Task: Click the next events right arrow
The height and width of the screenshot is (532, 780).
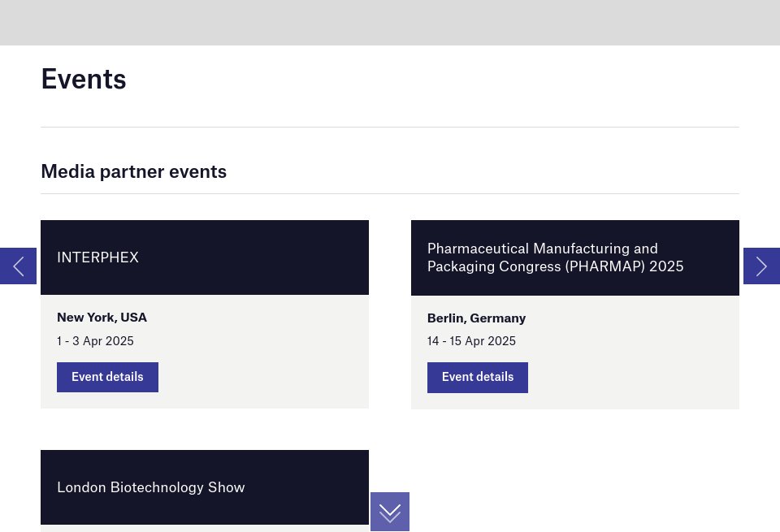Action: [x=761, y=266]
